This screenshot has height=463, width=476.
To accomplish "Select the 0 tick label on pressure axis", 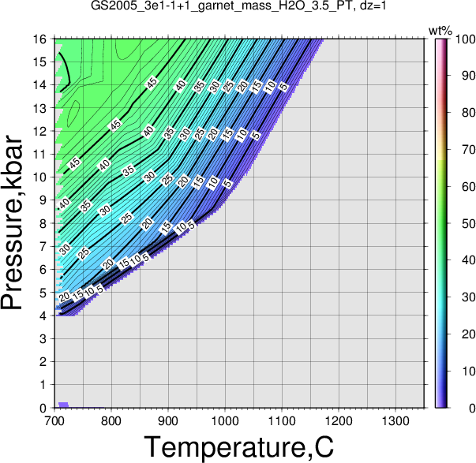I will (x=43, y=408).
